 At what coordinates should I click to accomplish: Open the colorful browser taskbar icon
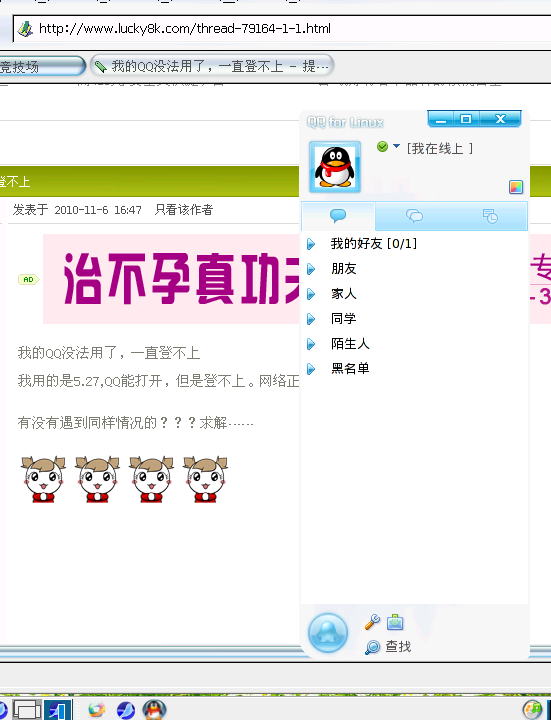97,710
